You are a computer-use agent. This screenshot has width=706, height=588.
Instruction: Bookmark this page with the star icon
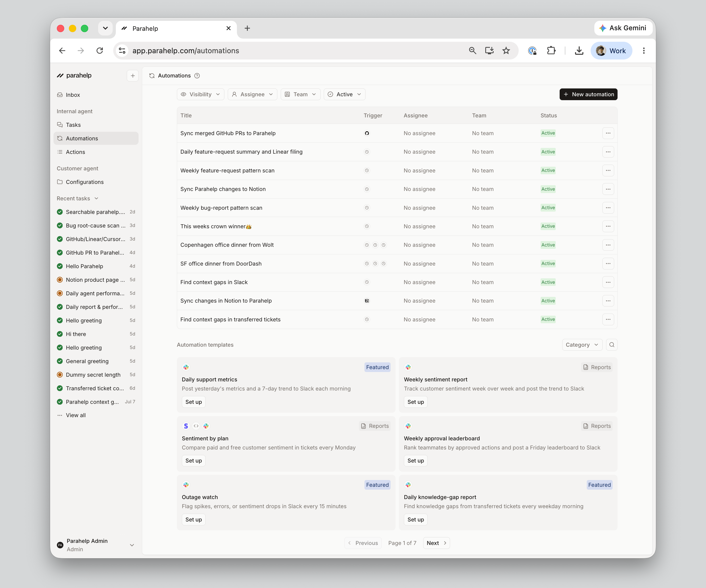pos(506,51)
